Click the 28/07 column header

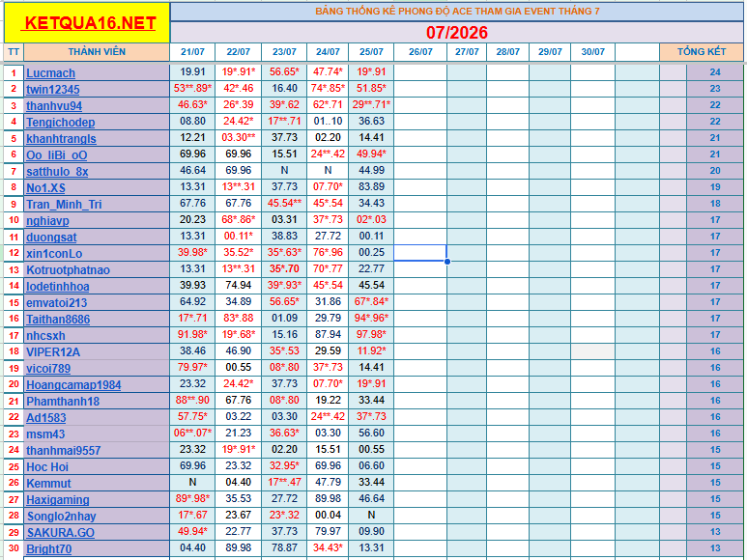click(x=508, y=52)
